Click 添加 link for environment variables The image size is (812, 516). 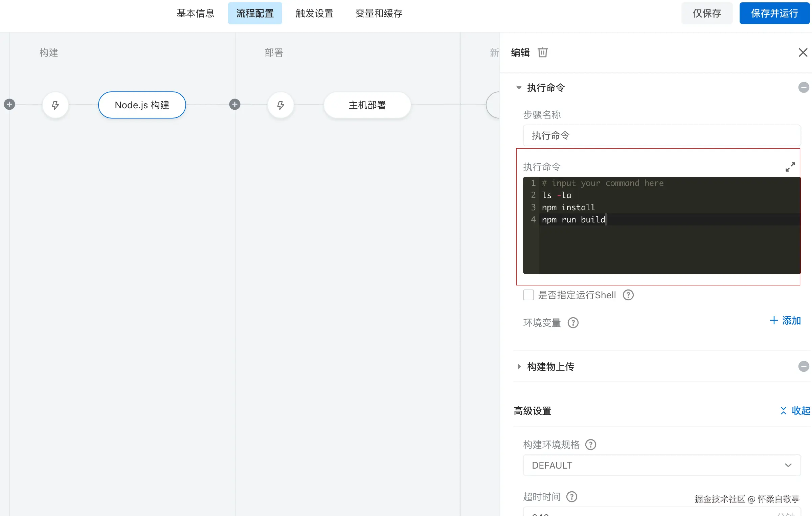coord(785,320)
